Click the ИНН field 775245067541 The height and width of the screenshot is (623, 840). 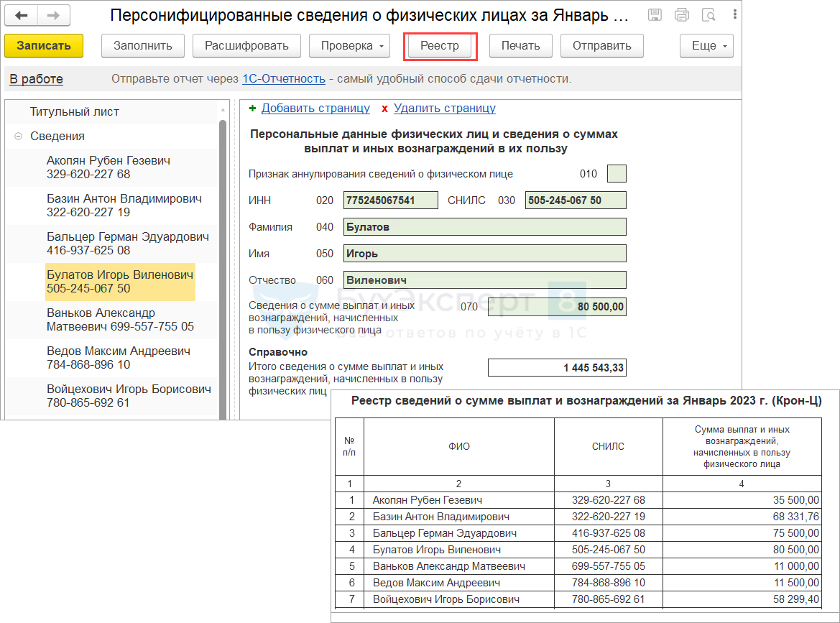[390, 200]
